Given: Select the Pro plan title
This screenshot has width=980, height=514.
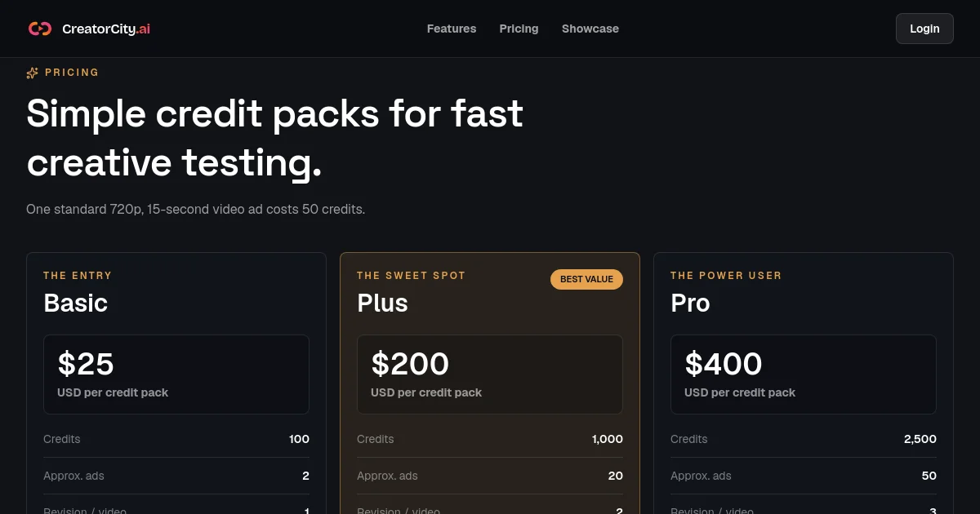Looking at the screenshot, I should pyautogui.click(x=690, y=304).
